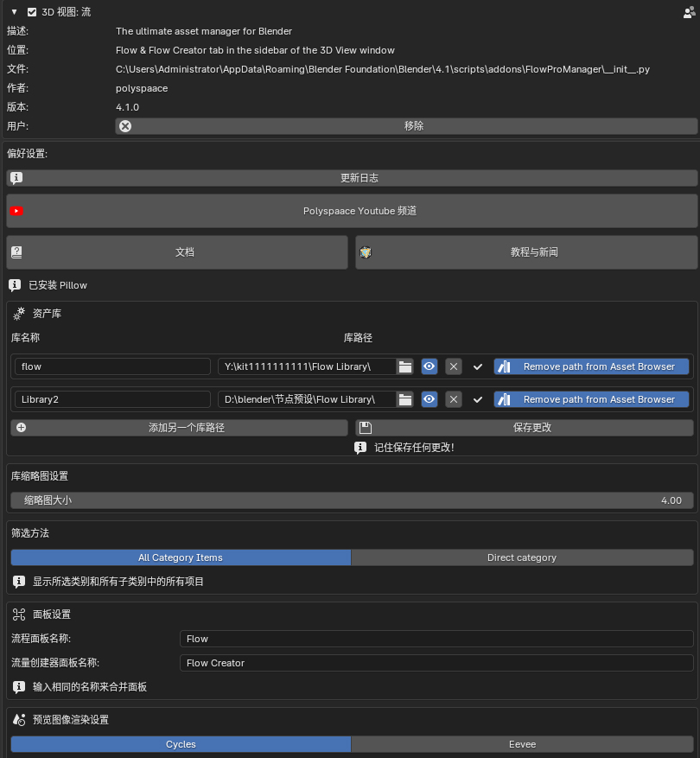Collapse the 3D 视图: 流 addon entry
Viewport: 700px width, 758px height.
[14, 12]
